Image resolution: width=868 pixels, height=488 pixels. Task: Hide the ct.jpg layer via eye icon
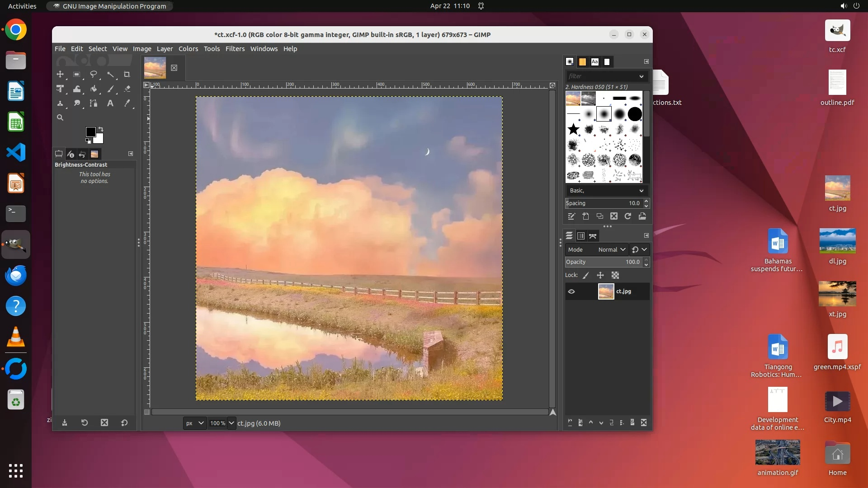tap(571, 291)
